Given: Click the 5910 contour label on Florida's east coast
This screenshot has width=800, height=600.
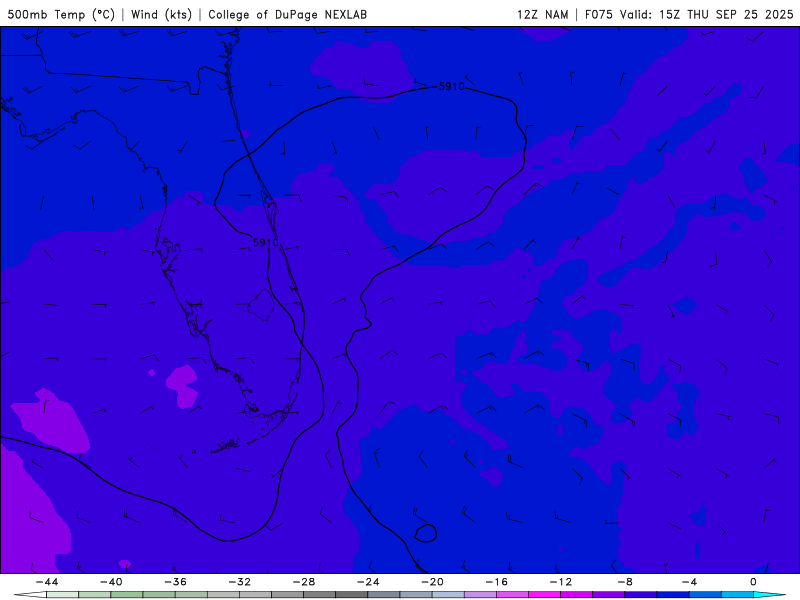Looking at the screenshot, I should tap(266, 242).
